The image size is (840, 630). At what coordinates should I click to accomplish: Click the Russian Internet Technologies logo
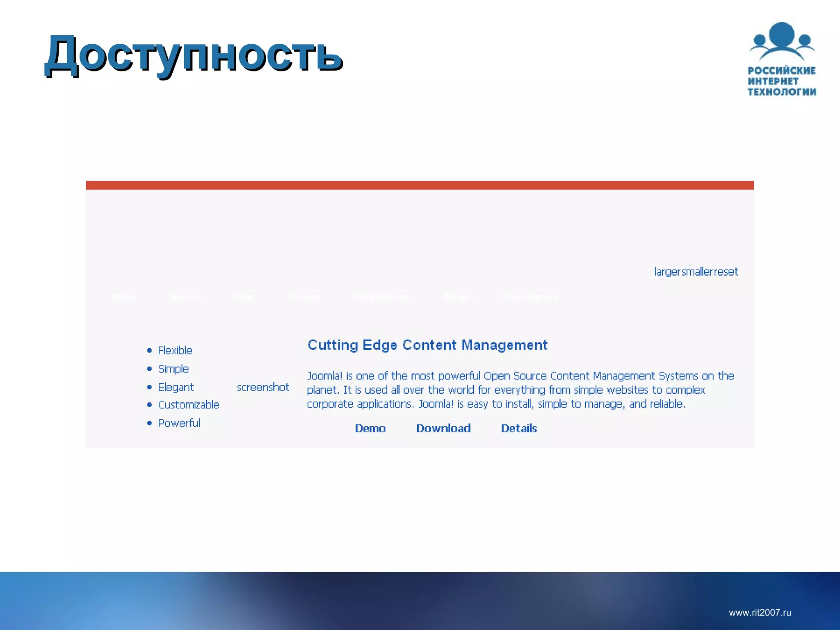(x=782, y=59)
